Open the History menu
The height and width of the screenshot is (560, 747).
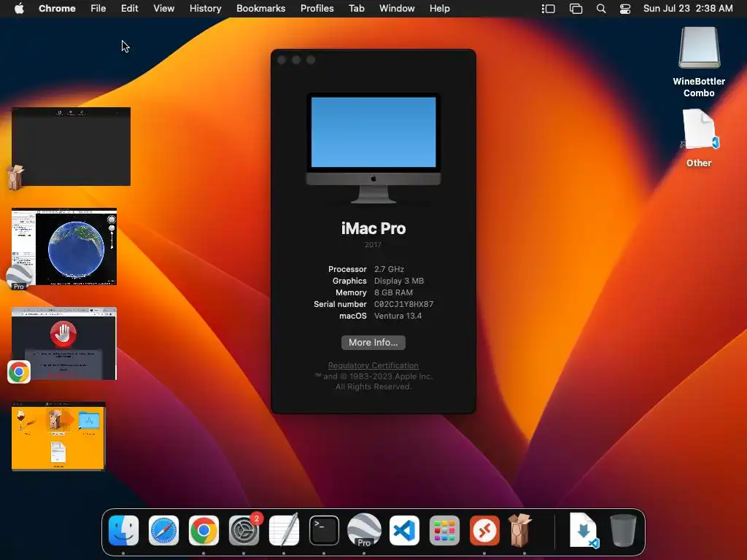pyautogui.click(x=205, y=9)
